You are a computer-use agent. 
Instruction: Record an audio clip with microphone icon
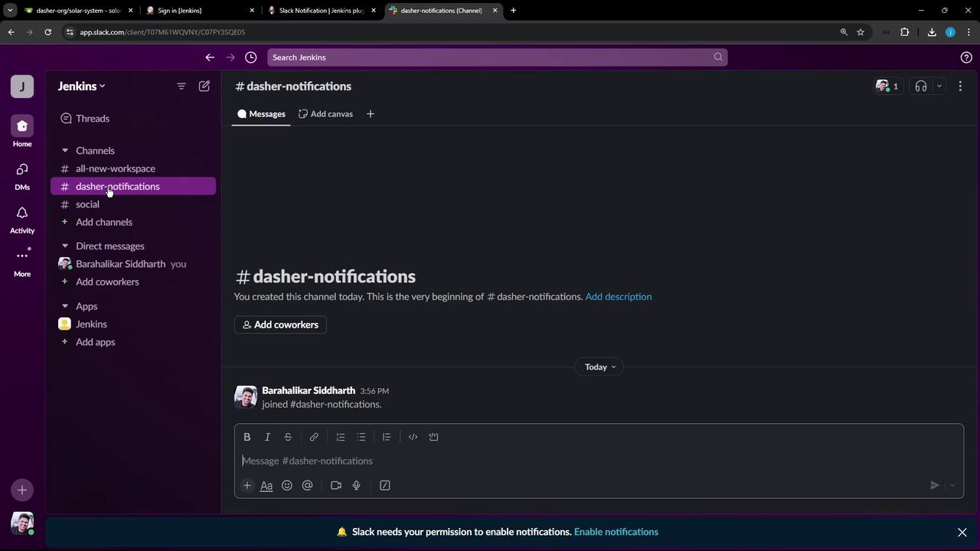[x=357, y=485]
